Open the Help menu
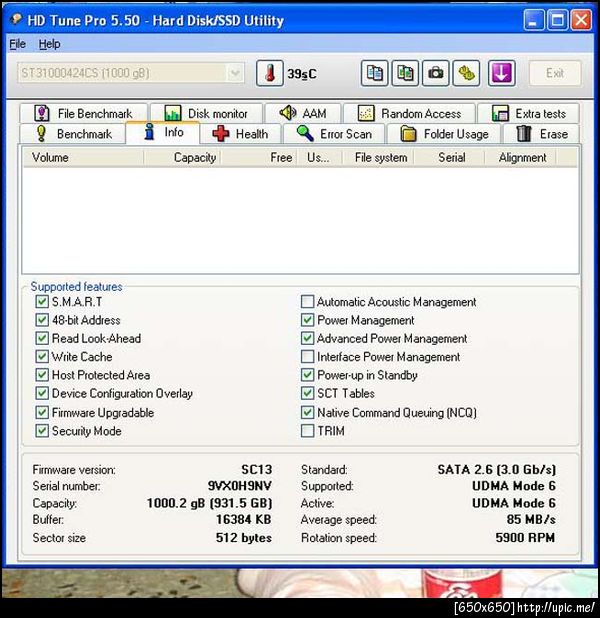 point(50,44)
